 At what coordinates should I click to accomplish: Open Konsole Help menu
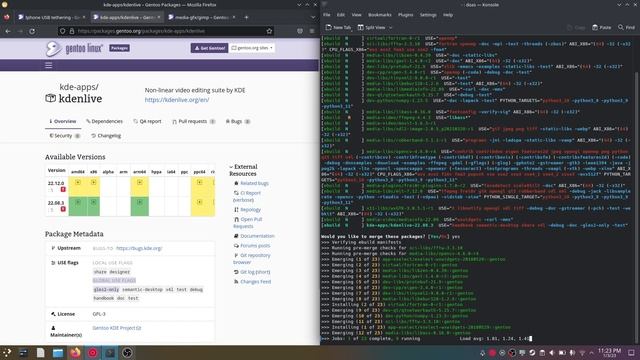point(448,15)
